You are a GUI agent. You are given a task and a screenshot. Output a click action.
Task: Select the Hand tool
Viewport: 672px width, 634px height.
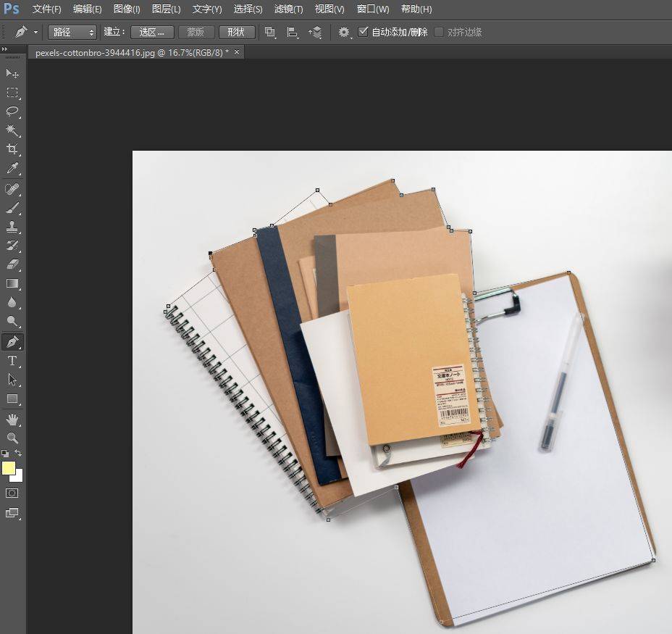point(12,420)
